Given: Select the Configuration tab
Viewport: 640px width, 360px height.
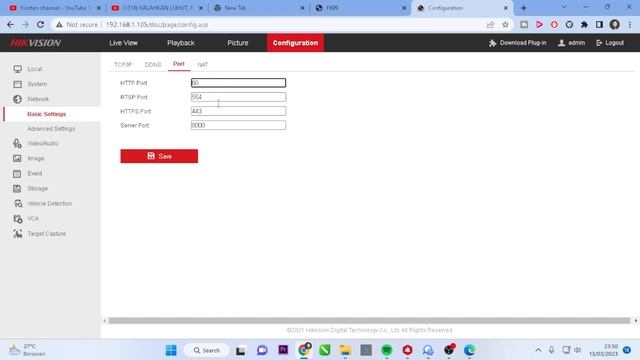Looking at the screenshot, I should coord(295,43).
